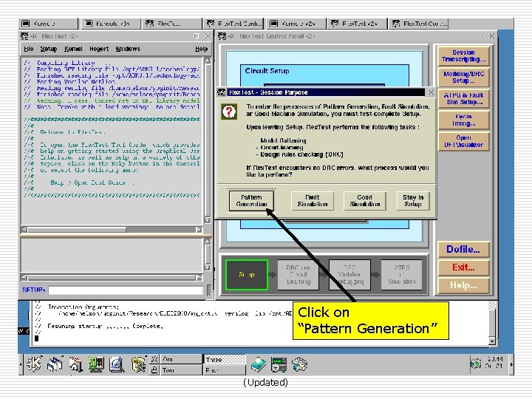Image resolution: width=532 pixels, height=399 pixels.
Task: Click the gears icon right of the pager
Action: (299, 364)
